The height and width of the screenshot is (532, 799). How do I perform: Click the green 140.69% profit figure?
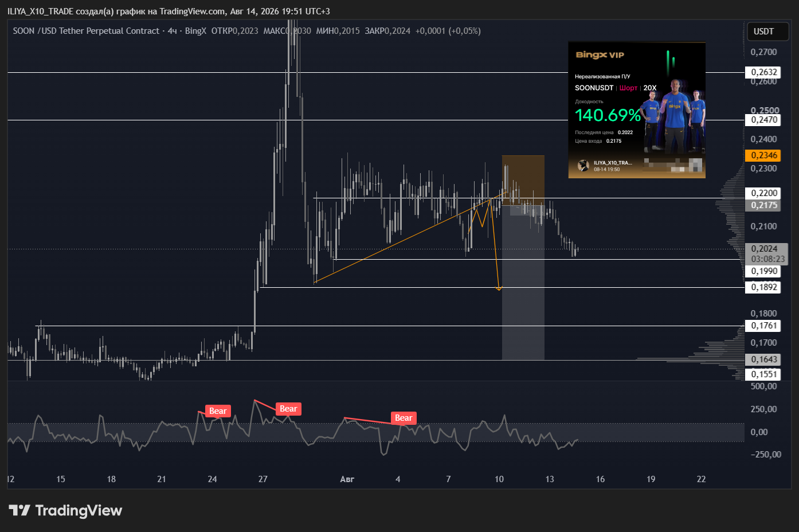[608, 115]
